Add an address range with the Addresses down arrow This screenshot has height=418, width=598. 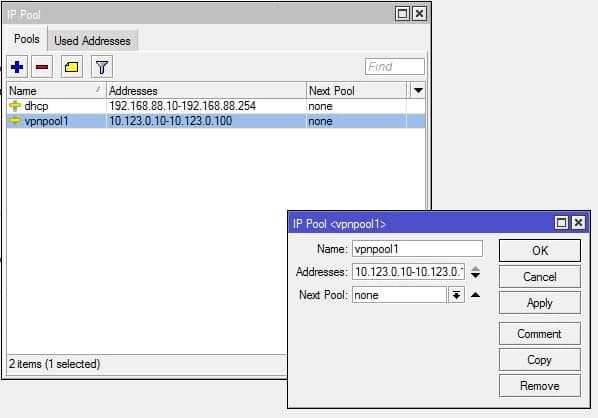click(475, 275)
